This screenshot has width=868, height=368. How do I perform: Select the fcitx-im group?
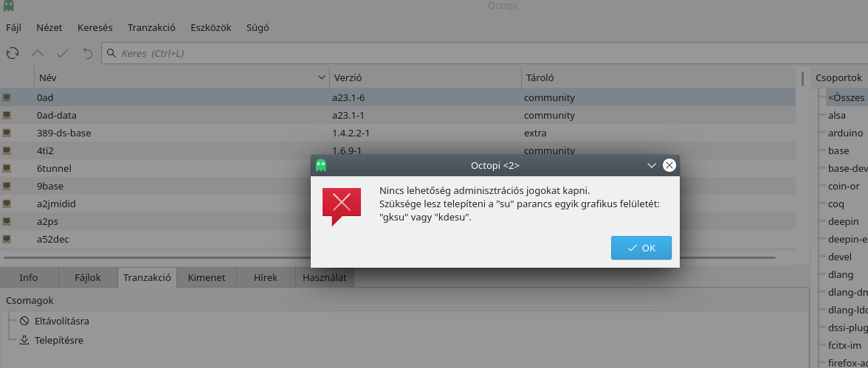pyautogui.click(x=844, y=345)
